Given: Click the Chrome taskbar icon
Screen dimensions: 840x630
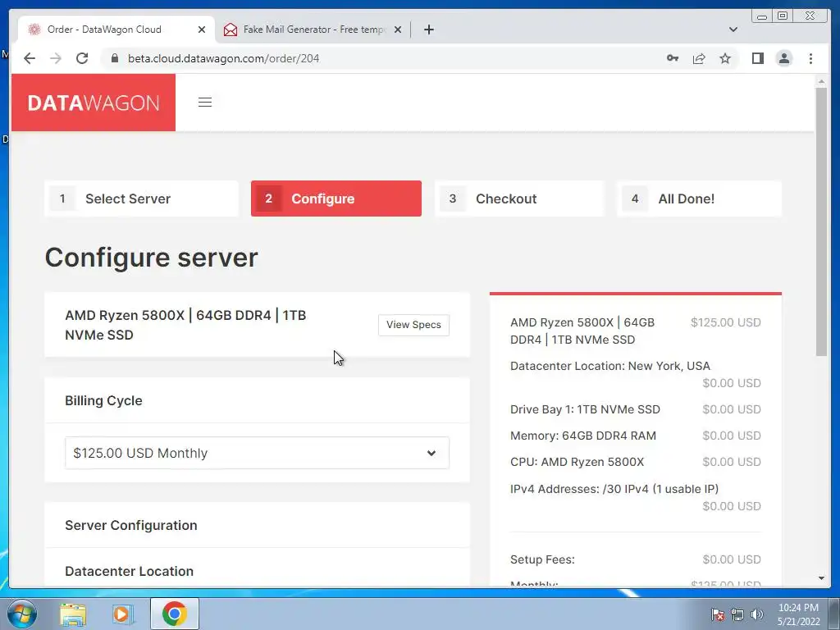Looking at the screenshot, I should [x=174, y=614].
